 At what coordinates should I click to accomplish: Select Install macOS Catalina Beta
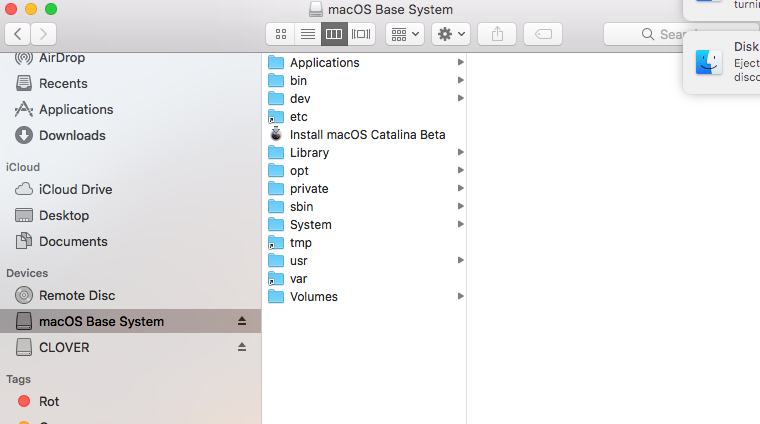366,135
